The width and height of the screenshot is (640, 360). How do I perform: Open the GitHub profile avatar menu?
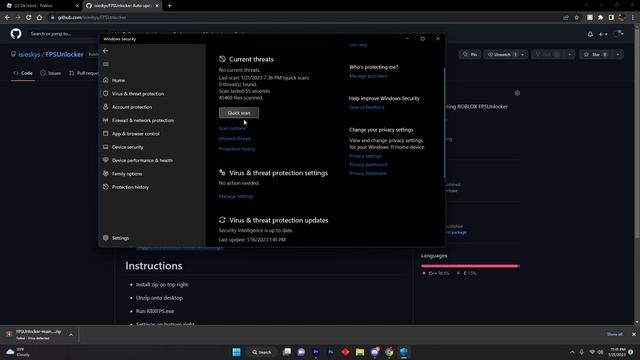[x=618, y=34]
